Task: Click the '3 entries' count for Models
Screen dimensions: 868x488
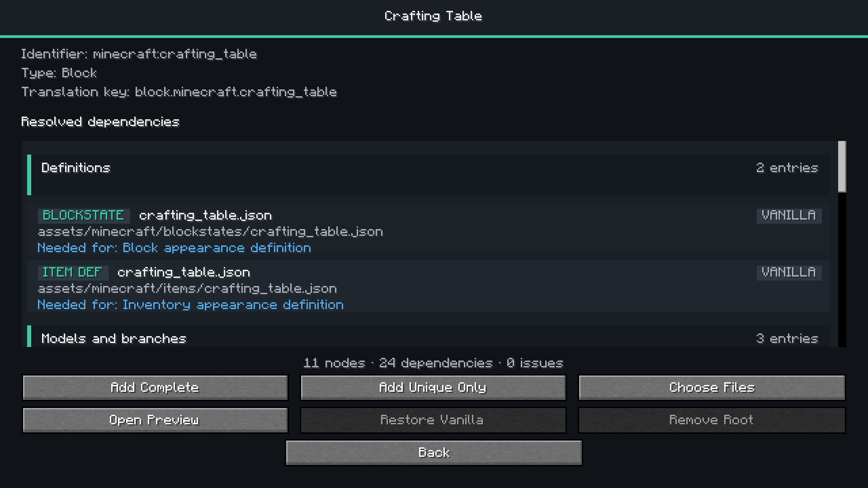Action: click(788, 339)
